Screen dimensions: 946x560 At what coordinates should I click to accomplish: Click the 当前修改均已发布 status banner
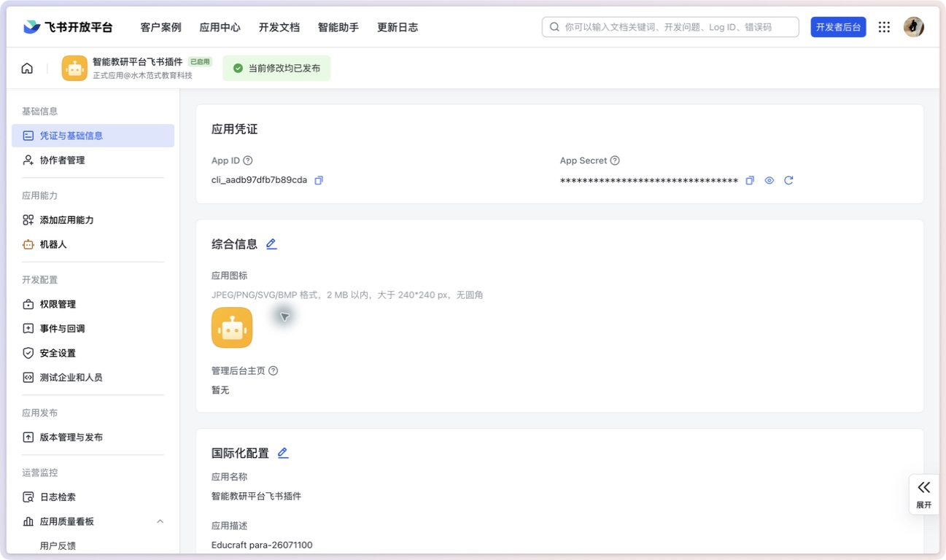[276, 68]
